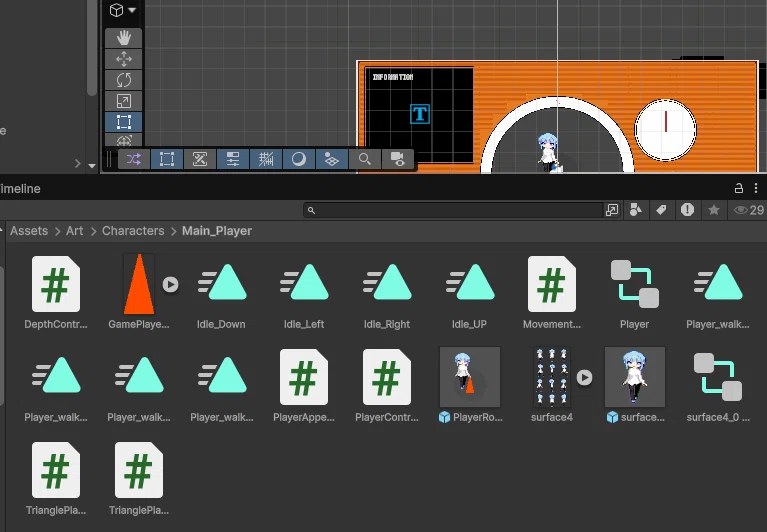Click the favorites star icon
This screenshot has width=767, height=532.
click(714, 210)
